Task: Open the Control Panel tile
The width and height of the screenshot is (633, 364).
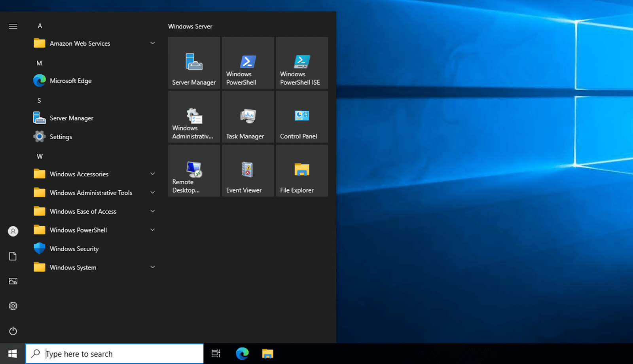Action: pos(302,117)
